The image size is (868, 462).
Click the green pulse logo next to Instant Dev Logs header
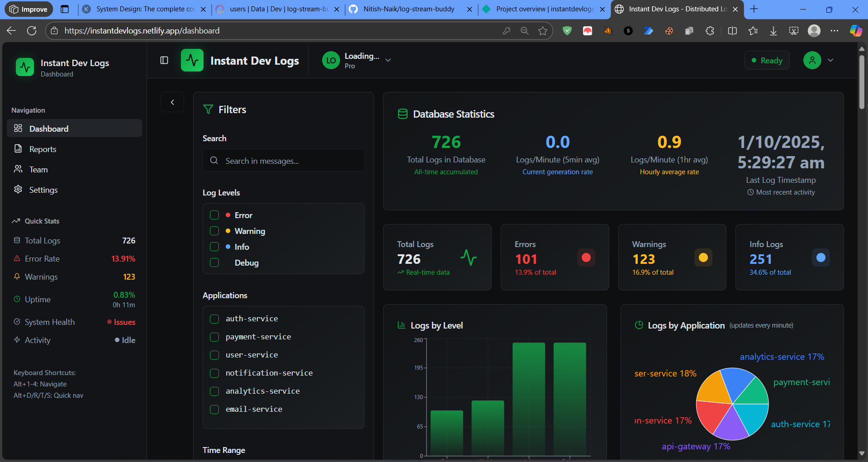pos(192,60)
